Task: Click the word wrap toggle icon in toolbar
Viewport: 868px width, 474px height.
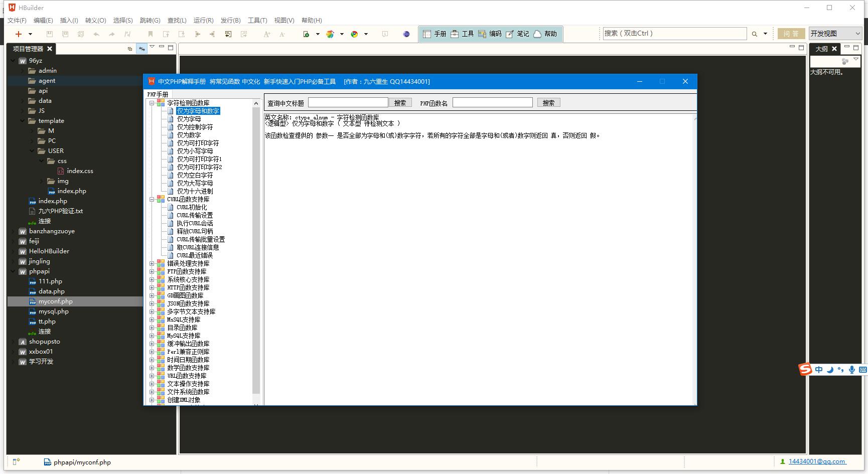Action: (228, 34)
